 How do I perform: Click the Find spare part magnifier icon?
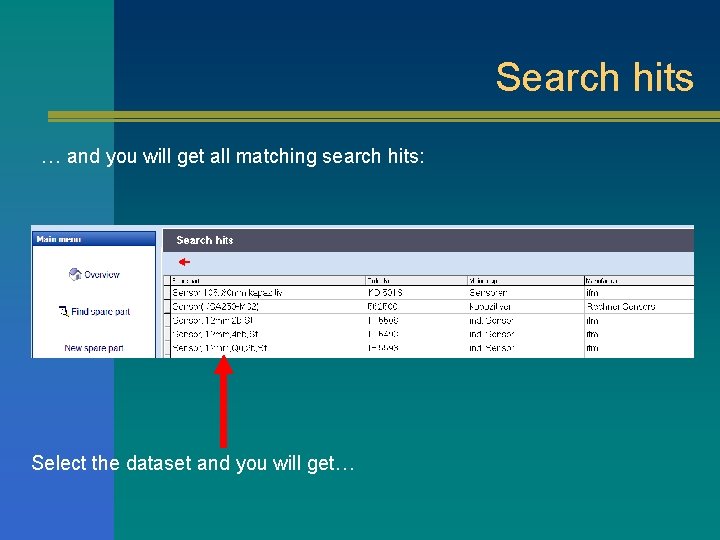[x=63, y=311]
